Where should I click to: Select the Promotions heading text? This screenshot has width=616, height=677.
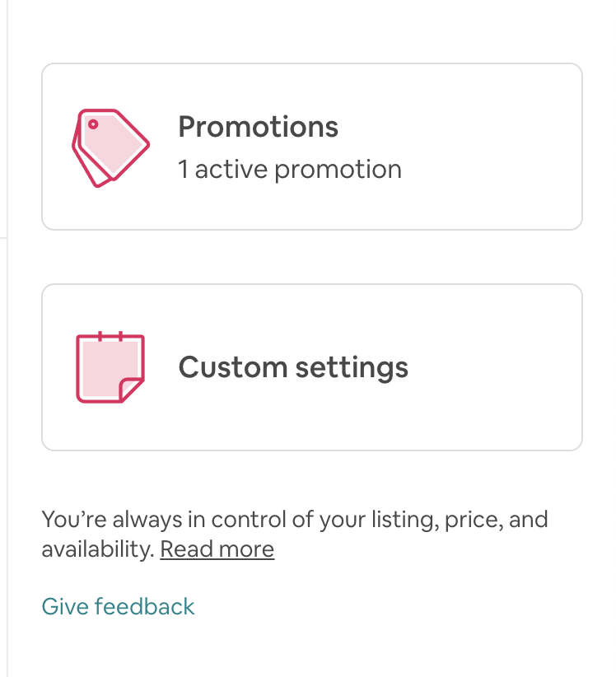point(258,127)
